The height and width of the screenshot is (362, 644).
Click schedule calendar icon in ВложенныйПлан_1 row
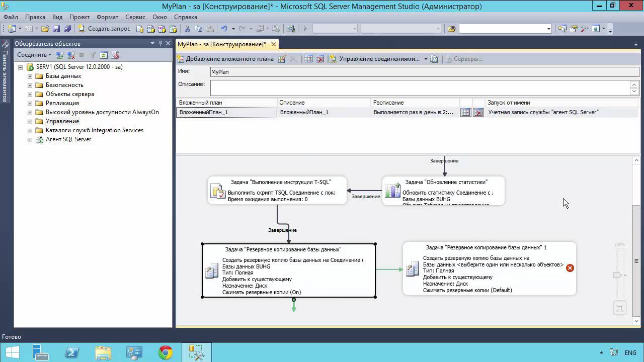tap(466, 113)
